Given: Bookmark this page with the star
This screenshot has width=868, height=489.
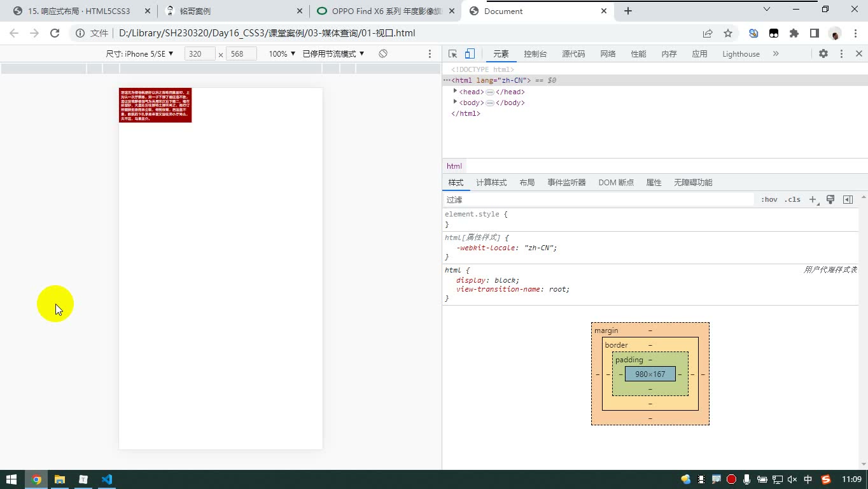Looking at the screenshot, I should point(728,33).
